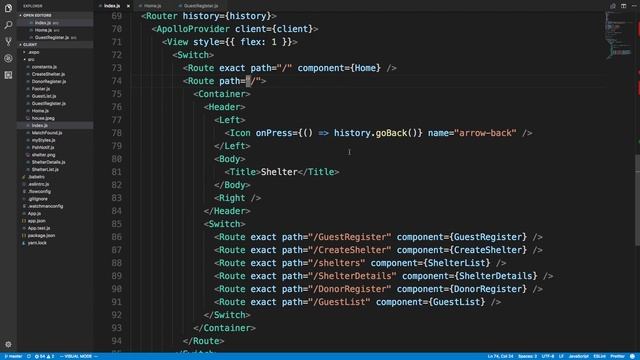
Task: Open App.js in the file tree
Action: pos(34,214)
